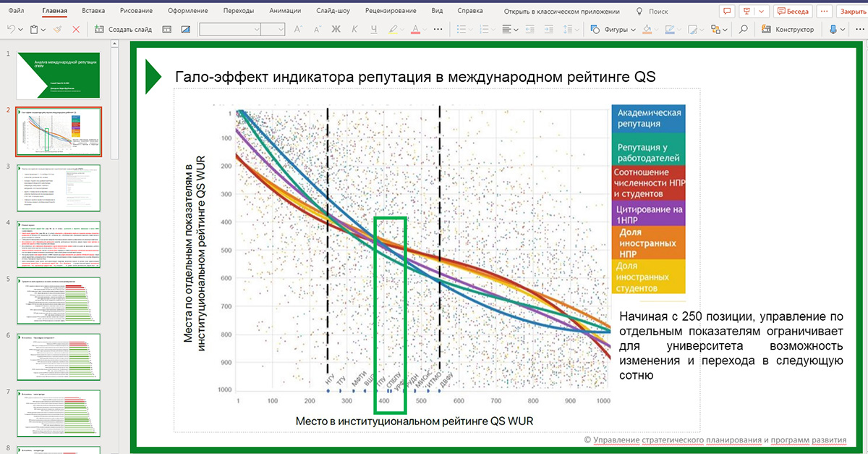This screenshot has height=454, width=868.
Task: Click the text alignment icon
Action: coord(507,30)
